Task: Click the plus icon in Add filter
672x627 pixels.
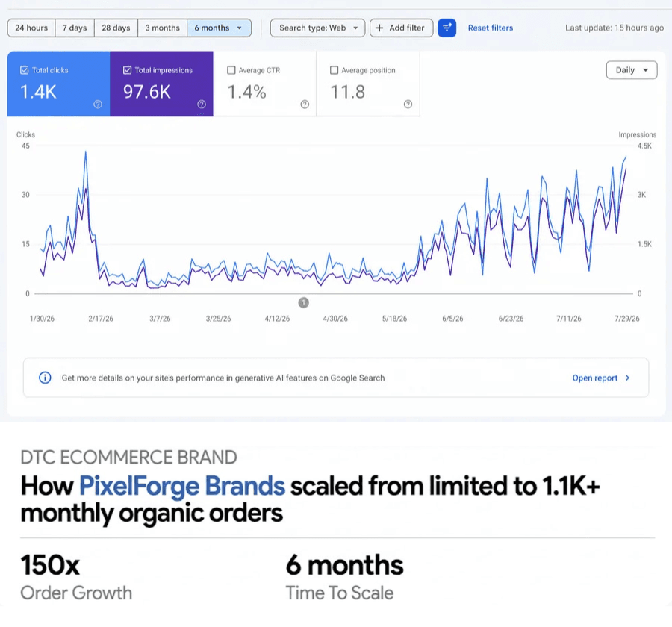Action: [379, 28]
